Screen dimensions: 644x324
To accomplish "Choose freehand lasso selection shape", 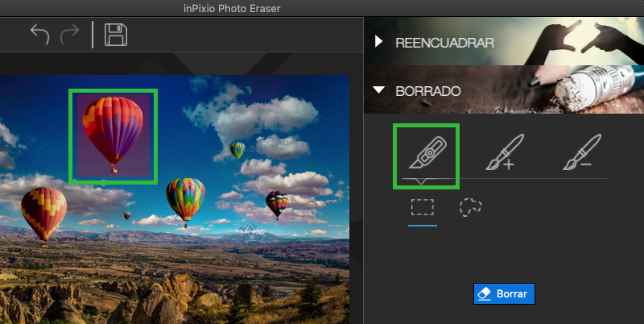I will click(471, 207).
